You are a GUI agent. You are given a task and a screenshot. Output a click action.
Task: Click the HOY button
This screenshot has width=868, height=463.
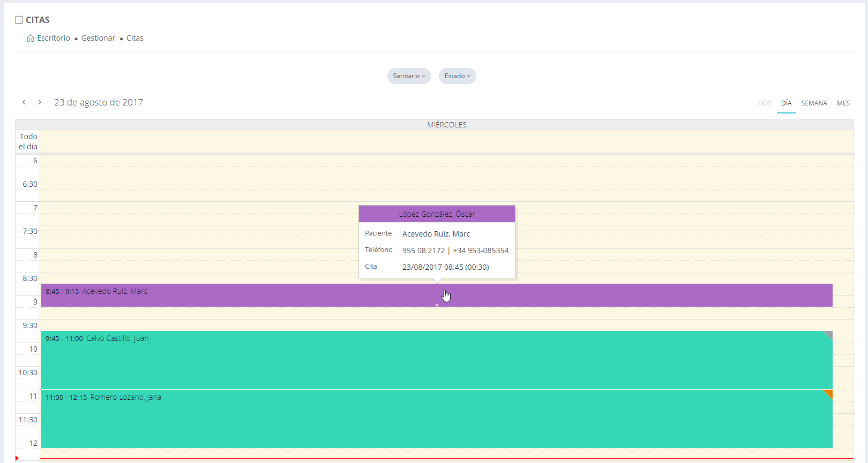765,103
